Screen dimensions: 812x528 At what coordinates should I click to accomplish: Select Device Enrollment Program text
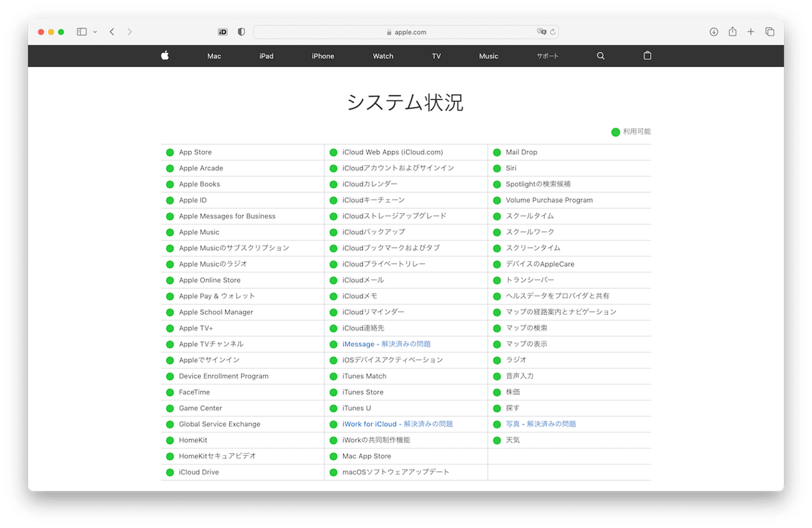click(x=224, y=376)
